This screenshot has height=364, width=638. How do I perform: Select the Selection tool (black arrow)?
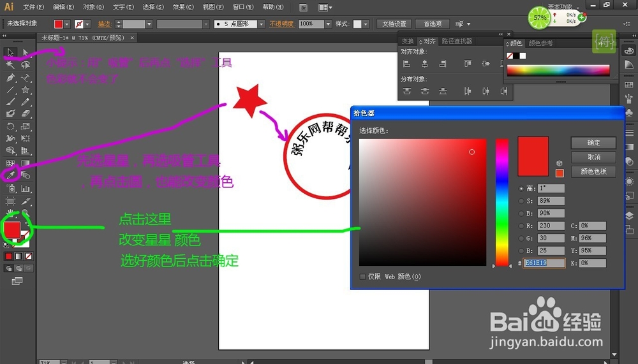click(10, 52)
